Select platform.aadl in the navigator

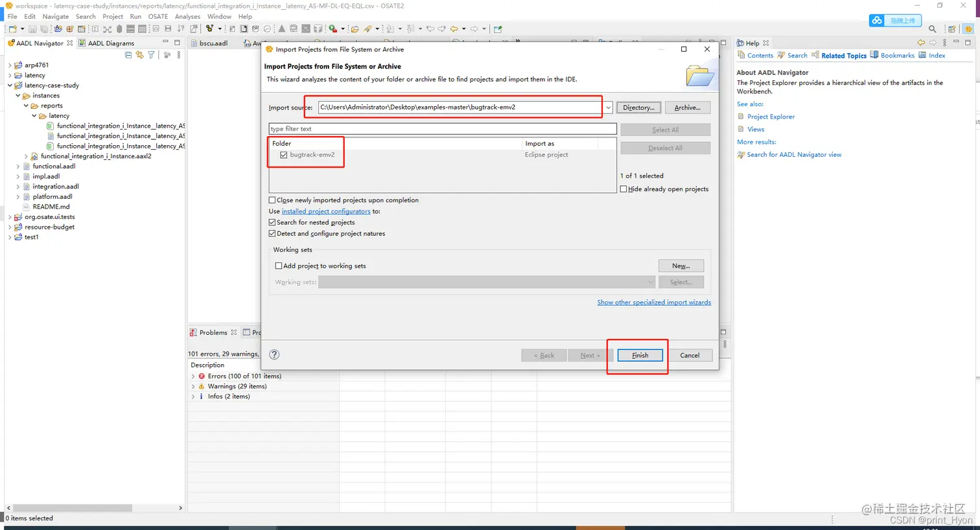pos(52,196)
